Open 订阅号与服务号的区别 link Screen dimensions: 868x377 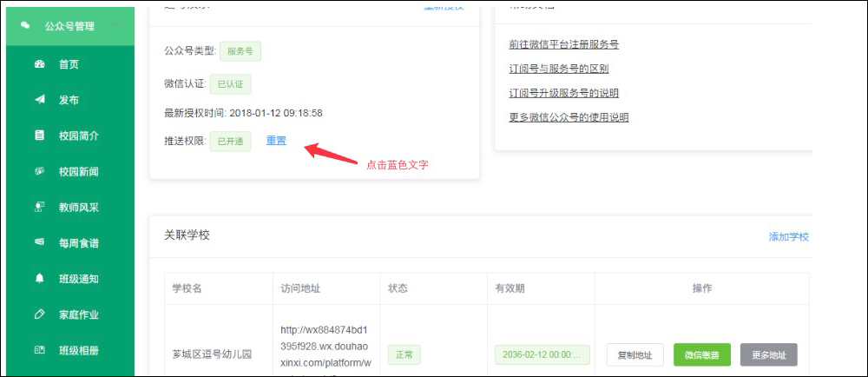click(558, 69)
